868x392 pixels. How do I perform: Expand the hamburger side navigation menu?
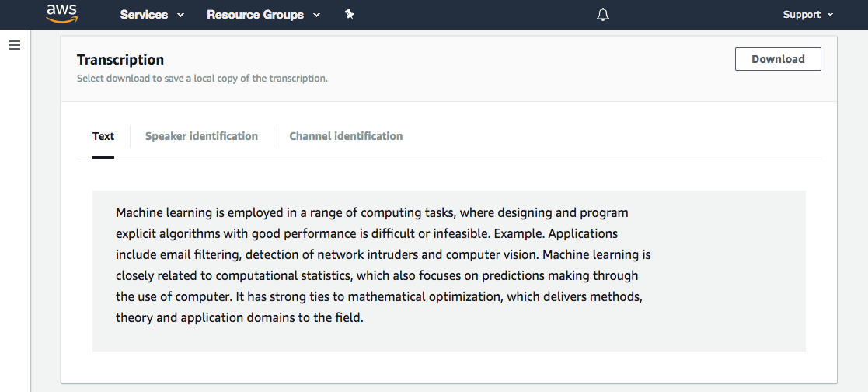(x=15, y=45)
